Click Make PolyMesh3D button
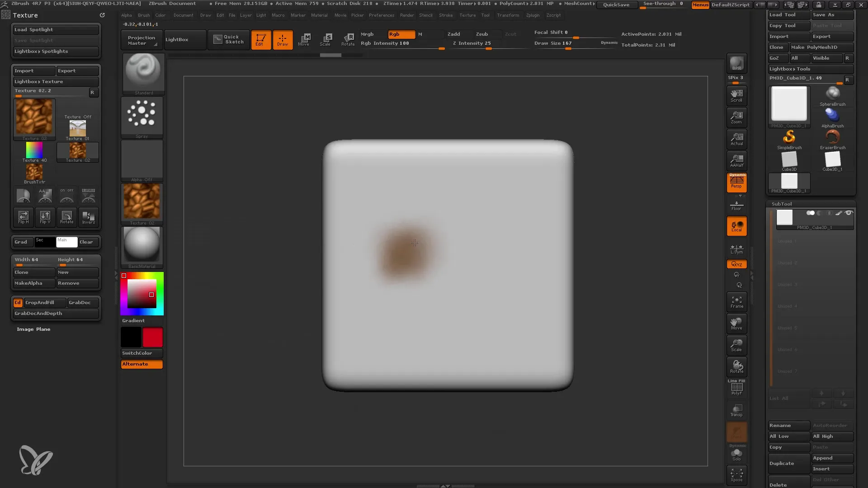The image size is (868, 488). [821, 47]
